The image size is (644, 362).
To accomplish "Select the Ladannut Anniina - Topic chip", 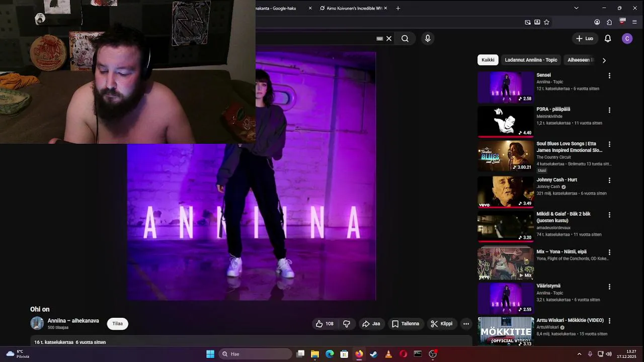I will pos(531,60).
